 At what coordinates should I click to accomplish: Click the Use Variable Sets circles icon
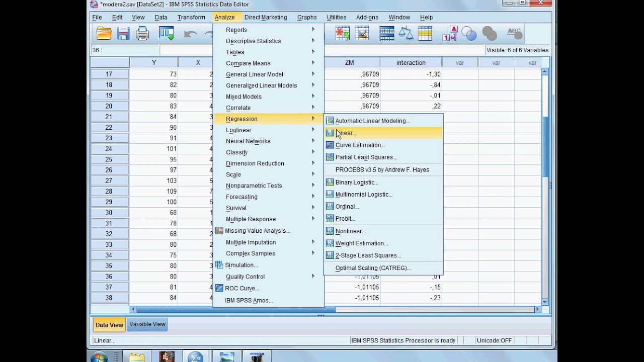(x=469, y=34)
